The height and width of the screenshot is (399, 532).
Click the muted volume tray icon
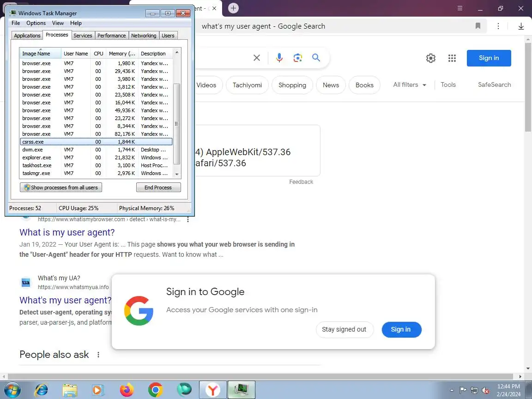point(485,391)
